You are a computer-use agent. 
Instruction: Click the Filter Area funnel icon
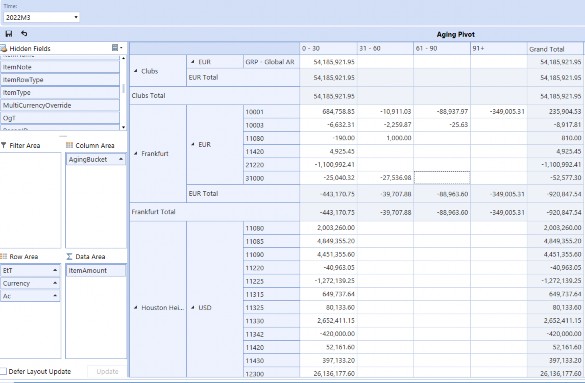[4, 145]
